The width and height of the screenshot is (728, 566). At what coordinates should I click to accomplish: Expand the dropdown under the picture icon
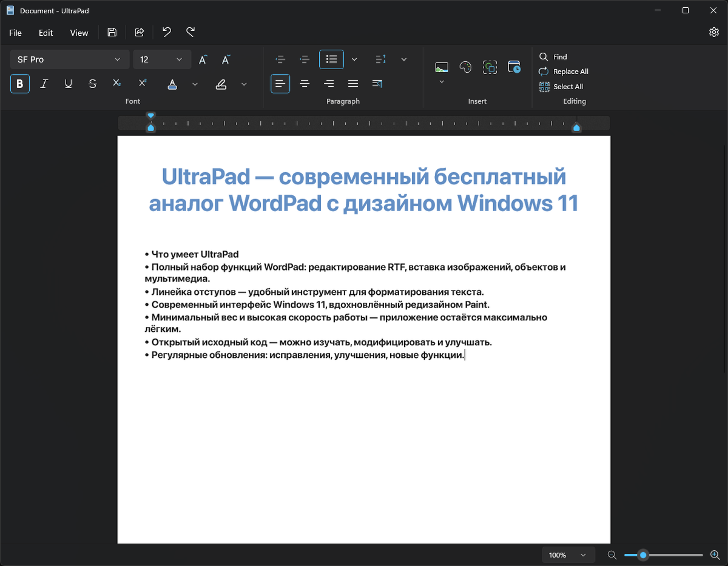click(442, 81)
